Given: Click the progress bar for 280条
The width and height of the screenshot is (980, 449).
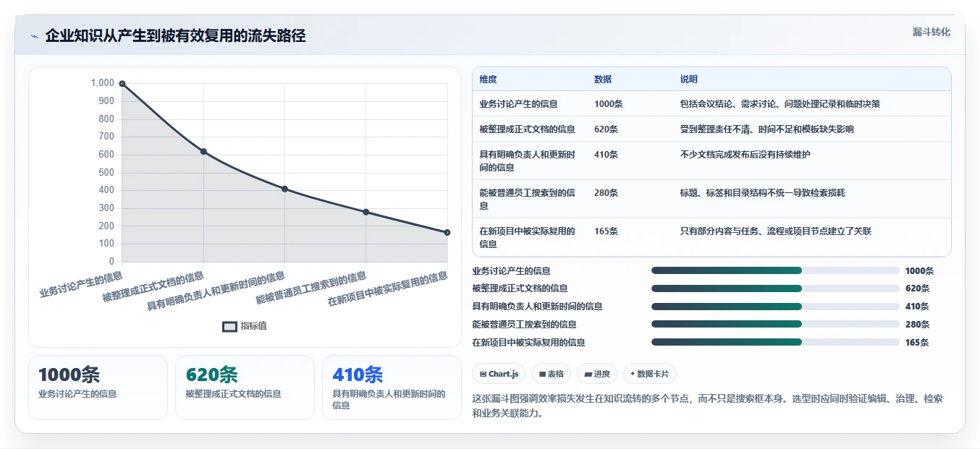Looking at the screenshot, I should pyautogui.click(x=775, y=325).
